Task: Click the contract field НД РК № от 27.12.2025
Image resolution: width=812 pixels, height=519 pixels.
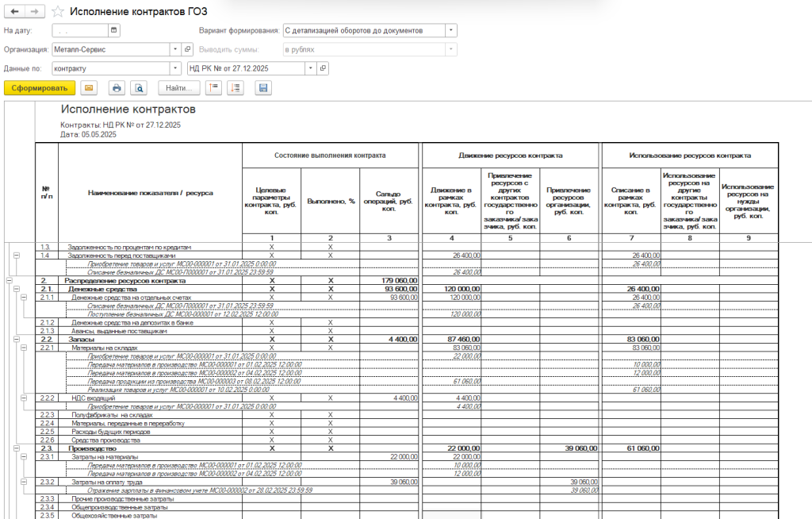Action: tap(247, 68)
